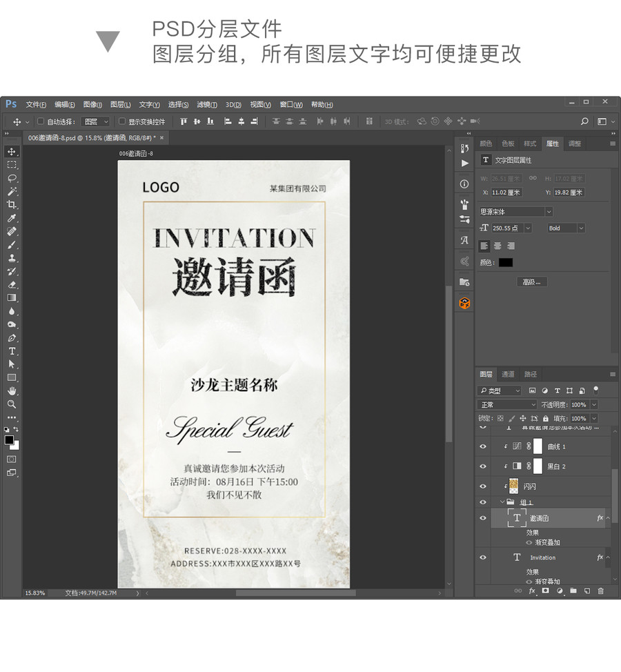
Task: Select the Rectangle shape tool
Action: pos(12,377)
